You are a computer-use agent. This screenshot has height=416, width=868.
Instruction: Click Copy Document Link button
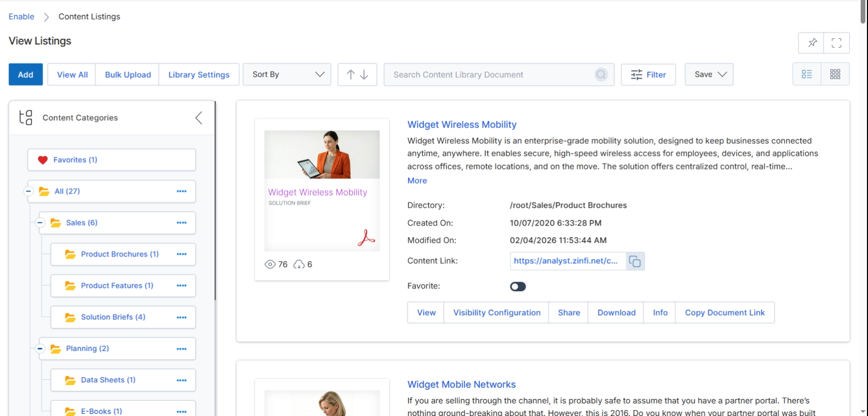tap(725, 313)
